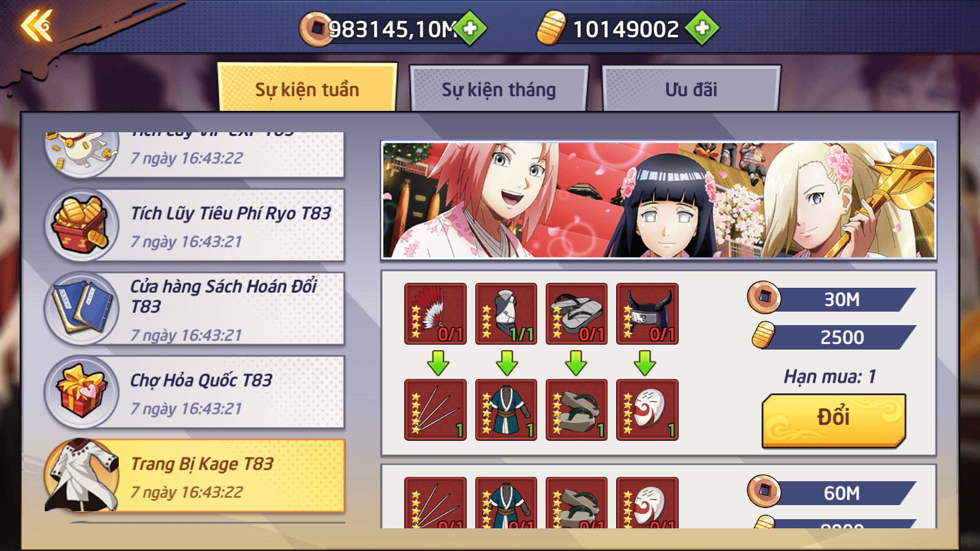Screen dimensions: 980x551
Task: Add more copper coins with the plus icon
Action: pyautogui.click(x=470, y=28)
